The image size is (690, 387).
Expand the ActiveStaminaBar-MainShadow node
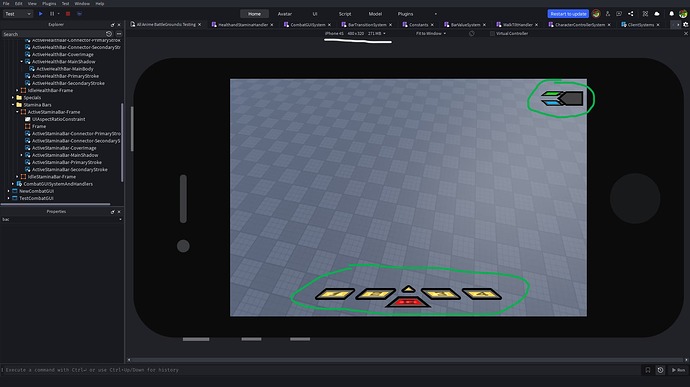pos(22,155)
